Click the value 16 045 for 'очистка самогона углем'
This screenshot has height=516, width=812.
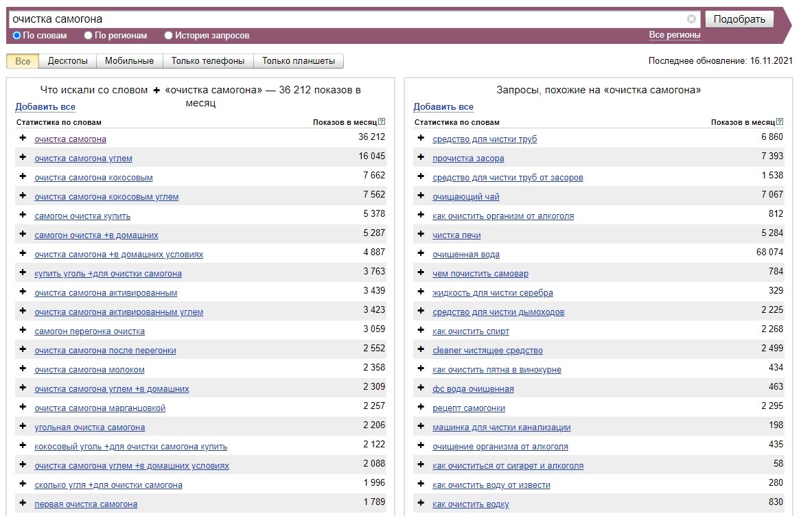point(372,156)
